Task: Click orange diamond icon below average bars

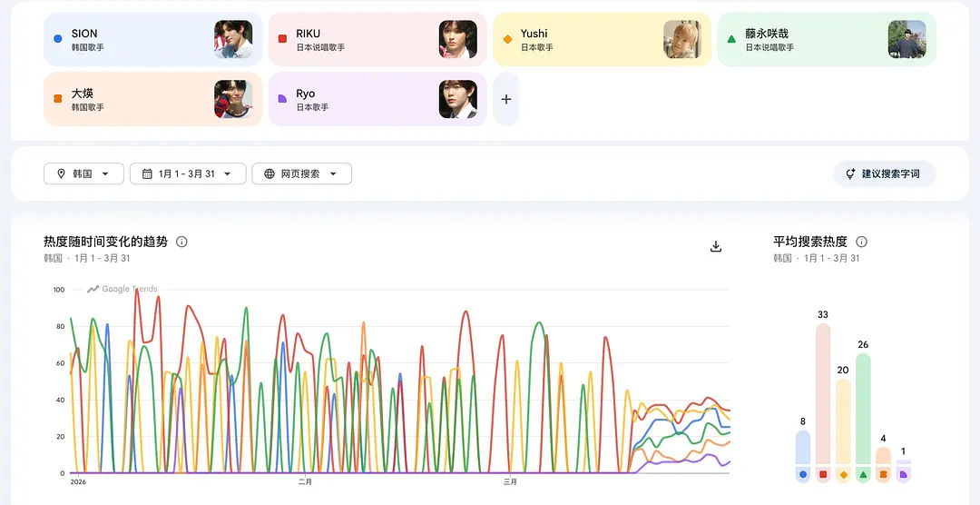Action: (x=843, y=475)
